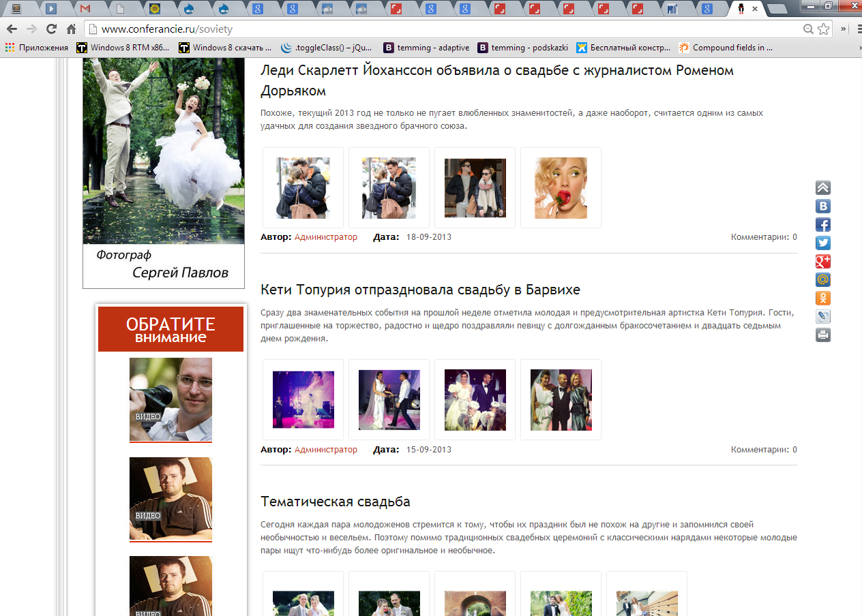Open the Кети Топурия wedding article title
Image resolution: width=862 pixels, height=616 pixels.
(420, 290)
